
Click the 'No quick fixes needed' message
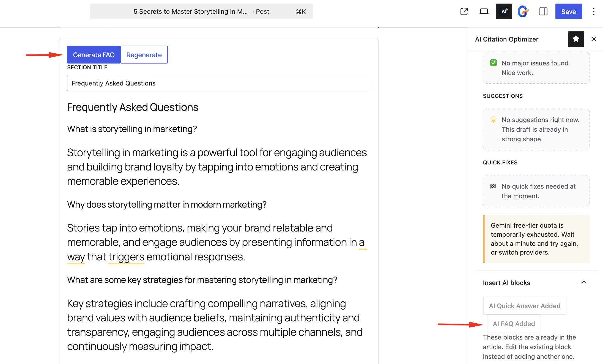536,191
